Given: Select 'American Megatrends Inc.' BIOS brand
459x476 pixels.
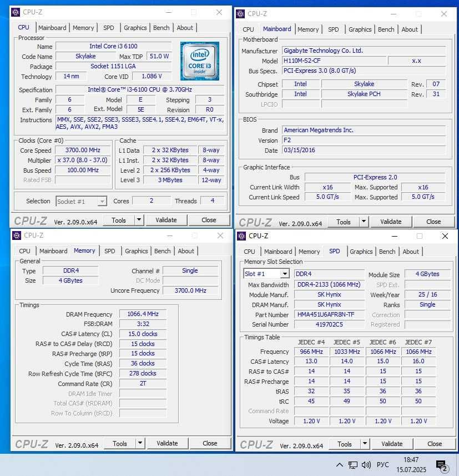Looking at the screenshot, I should (364, 130).
